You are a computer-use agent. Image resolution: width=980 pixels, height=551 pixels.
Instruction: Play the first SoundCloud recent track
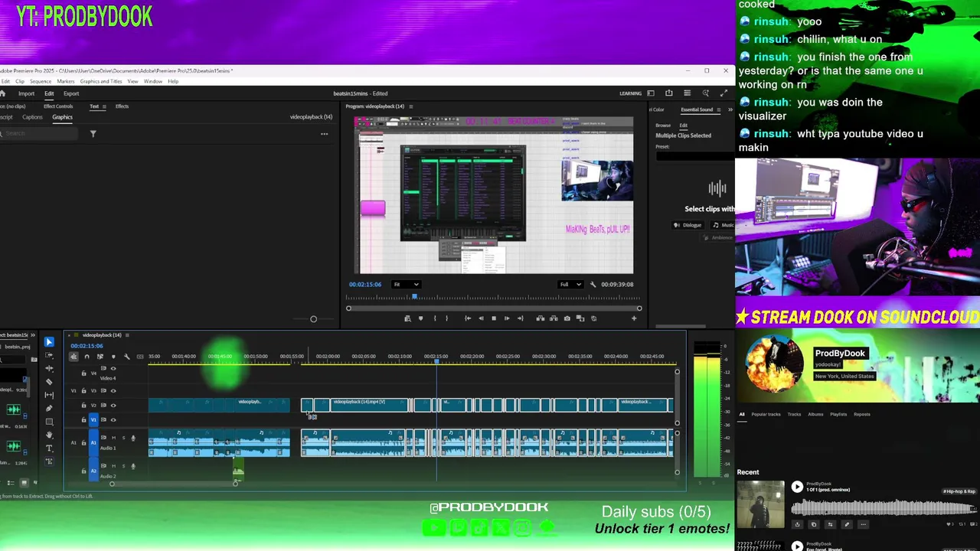point(797,487)
